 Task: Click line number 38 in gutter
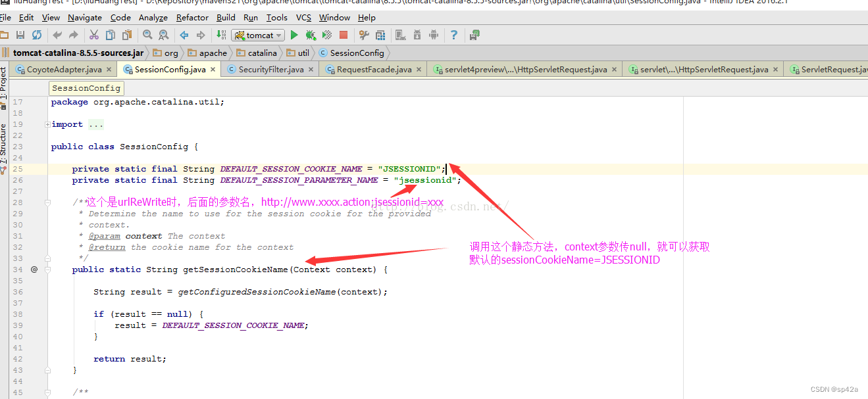(x=17, y=314)
